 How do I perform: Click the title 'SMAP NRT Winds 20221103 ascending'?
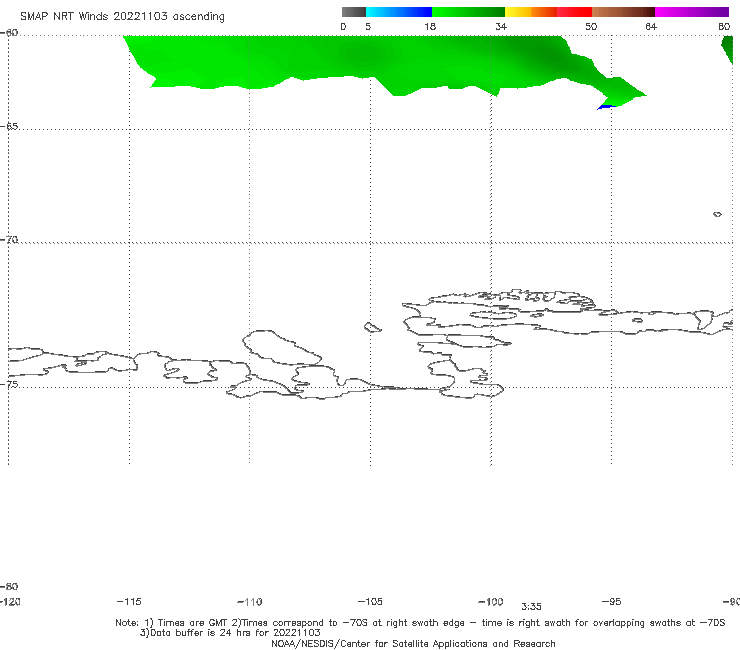click(x=122, y=17)
